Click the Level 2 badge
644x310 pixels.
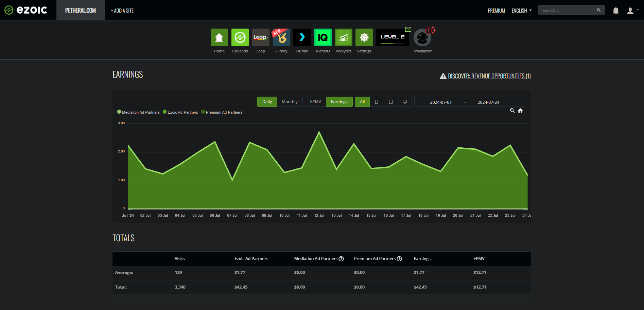point(393,37)
